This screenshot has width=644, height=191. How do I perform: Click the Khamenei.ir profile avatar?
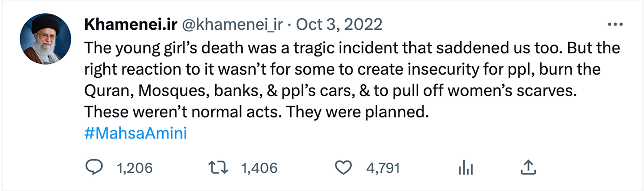point(45,39)
